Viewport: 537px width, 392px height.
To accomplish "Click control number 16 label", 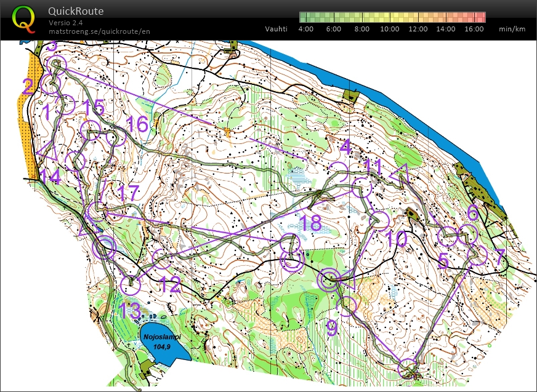I will (138, 124).
